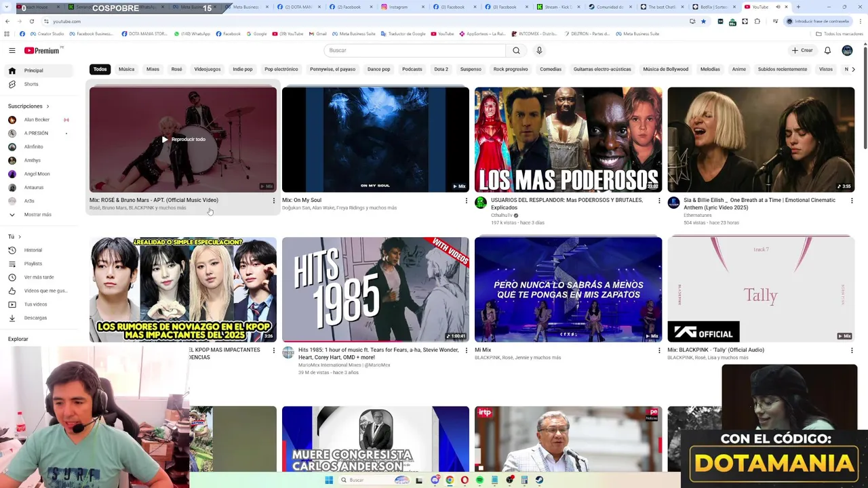
Task: Click the Crear button
Action: click(802, 50)
